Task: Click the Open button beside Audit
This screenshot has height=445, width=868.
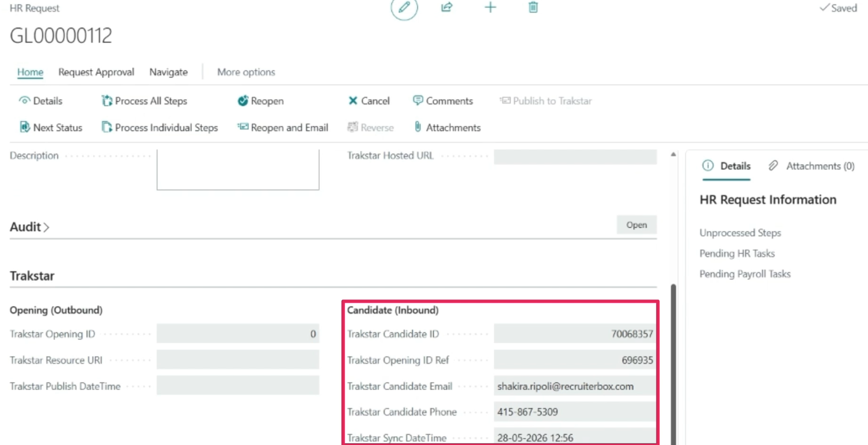Action: click(637, 225)
